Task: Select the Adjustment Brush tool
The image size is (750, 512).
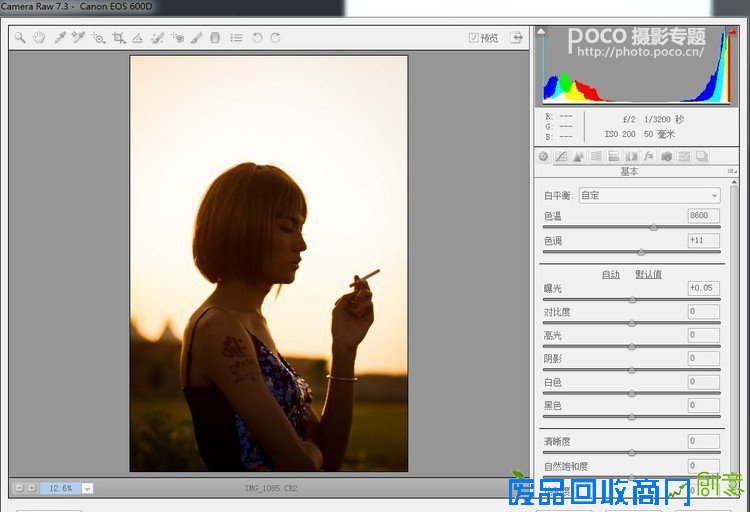Action: 197,38
